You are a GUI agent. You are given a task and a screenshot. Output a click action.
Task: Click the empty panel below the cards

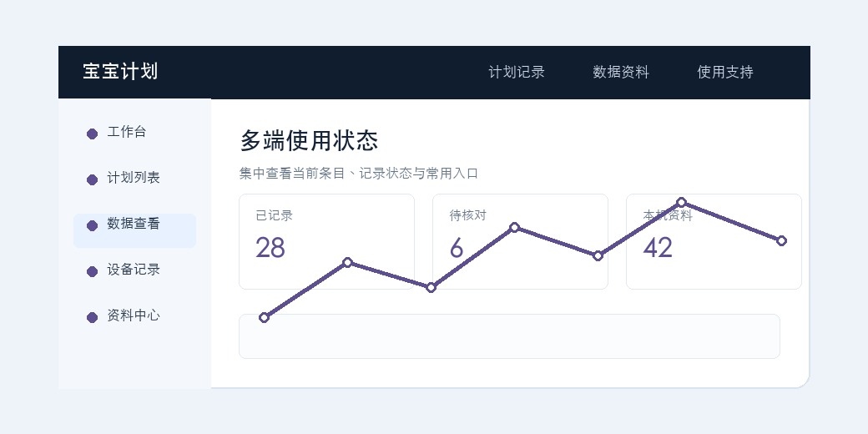pyautogui.click(x=509, y=336)
